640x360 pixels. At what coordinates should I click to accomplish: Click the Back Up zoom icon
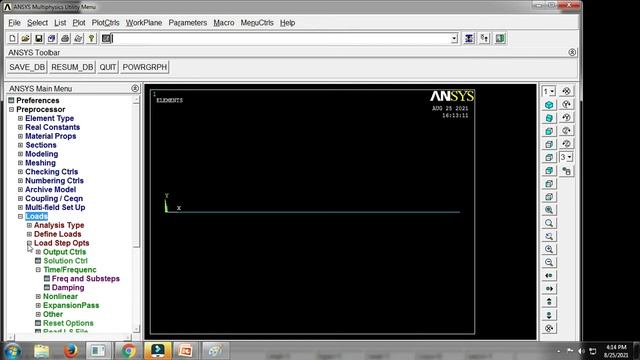click(549, 236)
